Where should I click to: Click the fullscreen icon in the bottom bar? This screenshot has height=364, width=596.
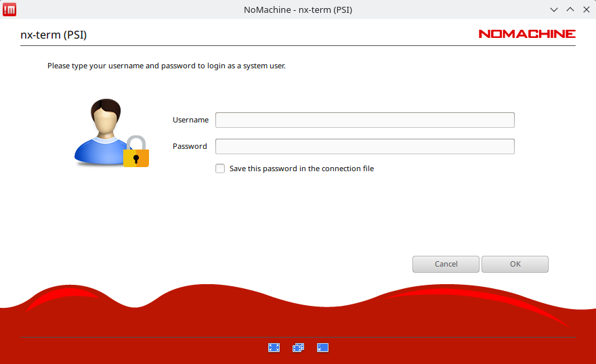tap(274, 347)
